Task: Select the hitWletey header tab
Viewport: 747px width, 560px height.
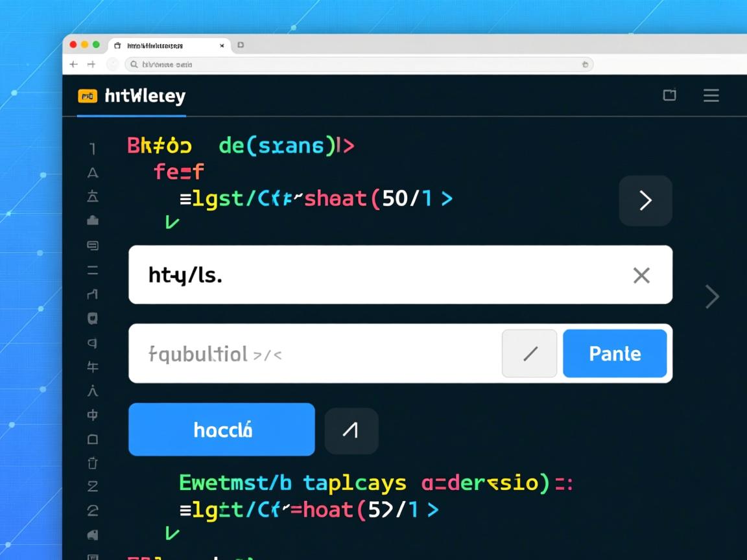Action: pyautogui.click(x=145, y=97)
